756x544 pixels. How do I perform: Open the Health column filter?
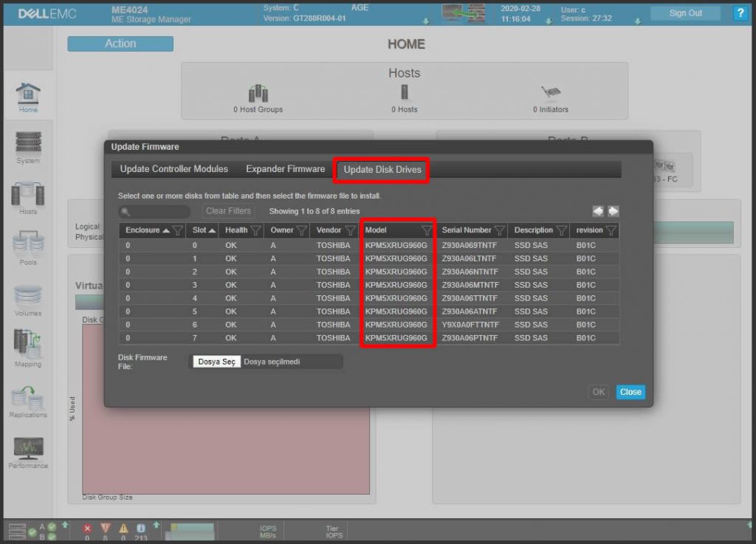tap(255, 230)
